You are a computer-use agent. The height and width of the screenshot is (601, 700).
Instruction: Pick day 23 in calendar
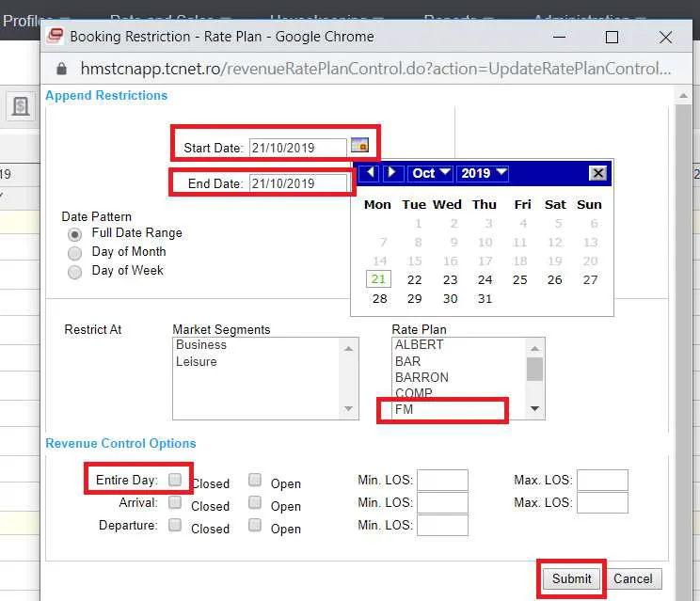(450, 279)
